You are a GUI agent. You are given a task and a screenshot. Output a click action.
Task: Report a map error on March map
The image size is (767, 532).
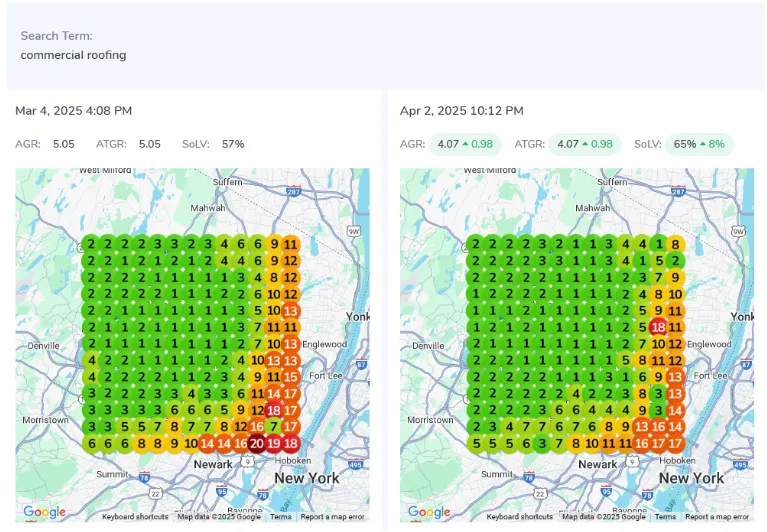click(x=333, y=517)
